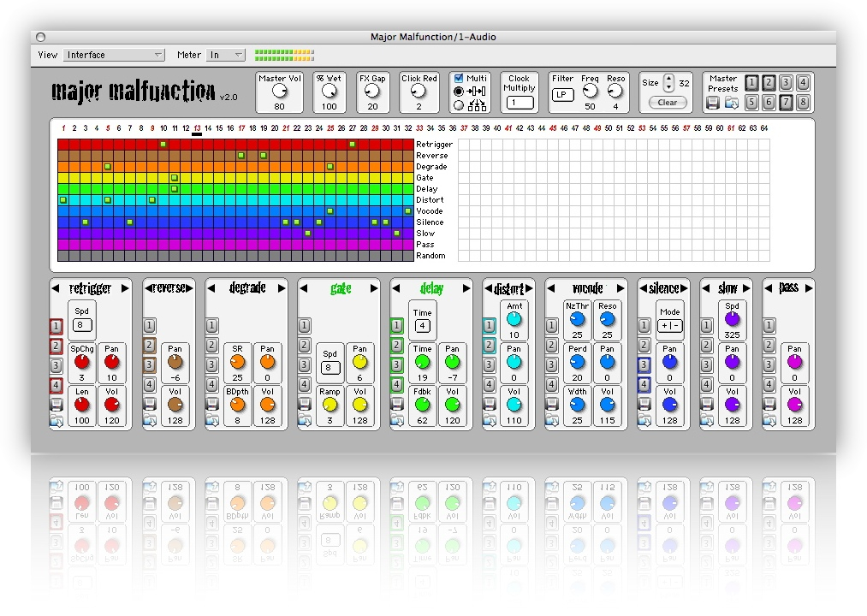867x616 pixels.
Task: Open the Filter type box showing LP
Action: 562,95
